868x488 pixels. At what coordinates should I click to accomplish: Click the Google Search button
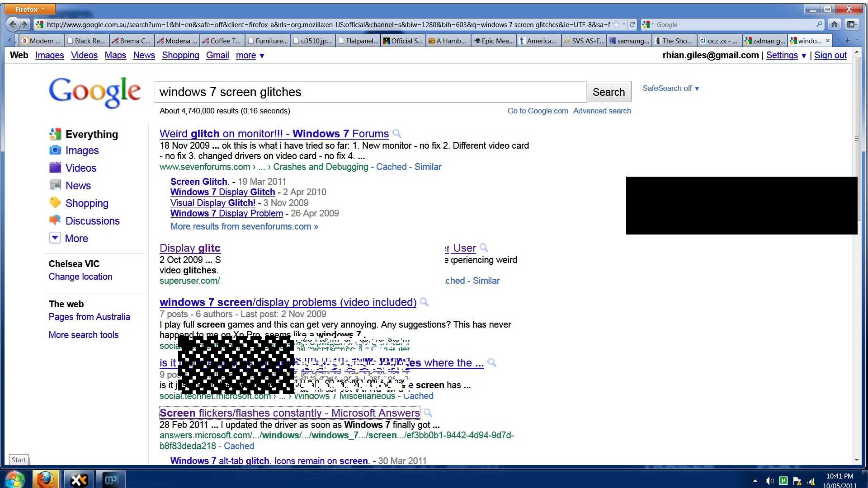[x=609, y=92]
